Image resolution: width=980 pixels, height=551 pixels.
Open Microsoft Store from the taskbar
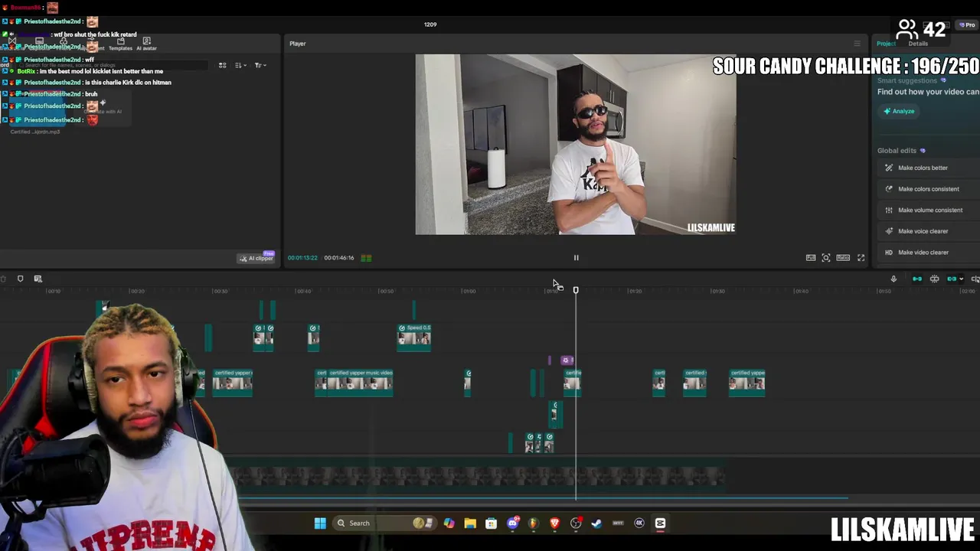tap(491, 523)
